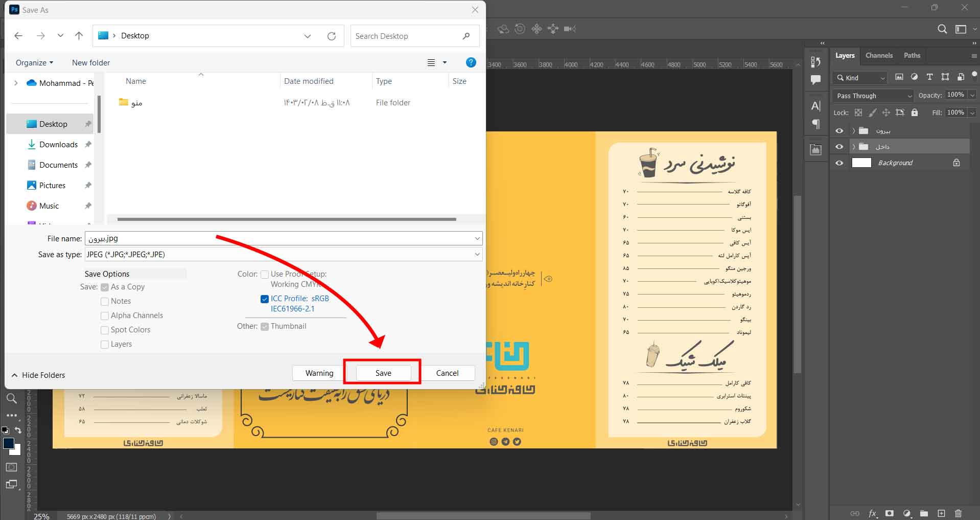Reset default foreground and background colors
Image resolution: width=980 pixels, height=520 pixels.
tap(5, 431)
